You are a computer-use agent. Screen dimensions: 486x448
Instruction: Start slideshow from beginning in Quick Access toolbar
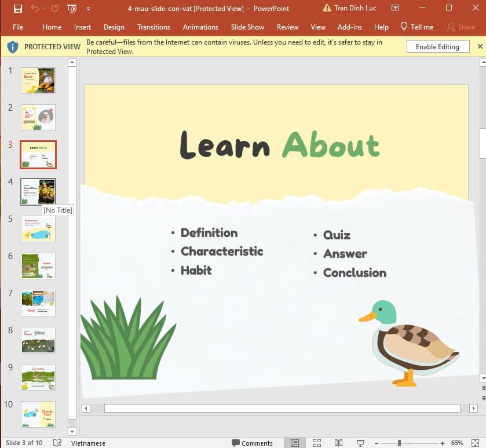tap(71, 8)
